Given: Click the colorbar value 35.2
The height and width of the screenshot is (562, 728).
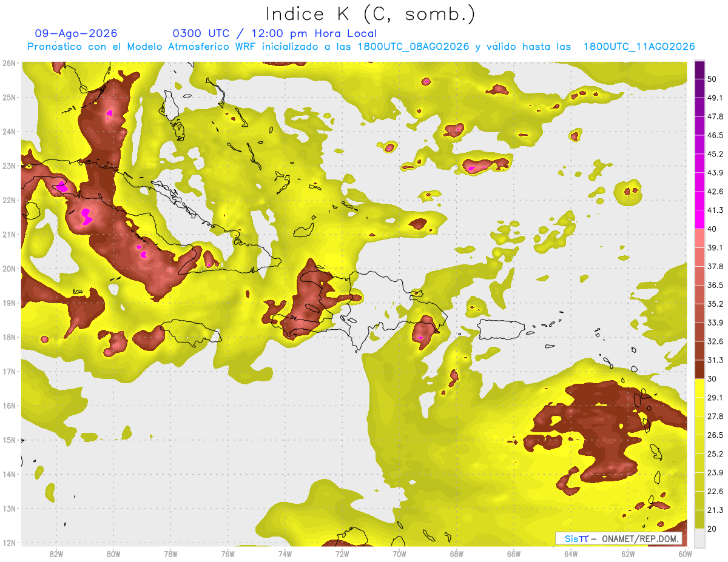Looking at the screenshot, I should 715,304.
